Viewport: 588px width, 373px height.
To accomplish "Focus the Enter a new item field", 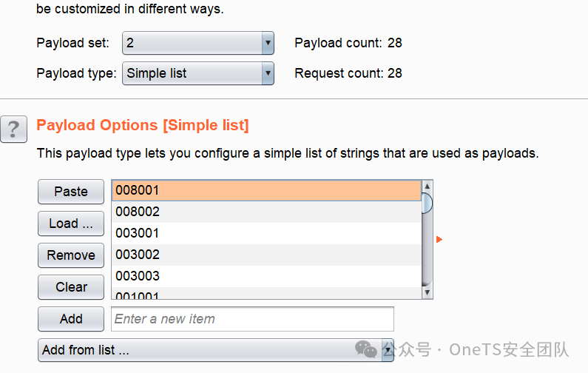I will coord(252,319).
